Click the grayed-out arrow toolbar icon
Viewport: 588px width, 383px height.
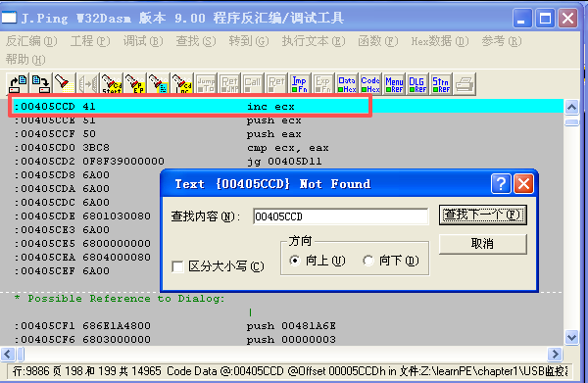tap(88, 83)
